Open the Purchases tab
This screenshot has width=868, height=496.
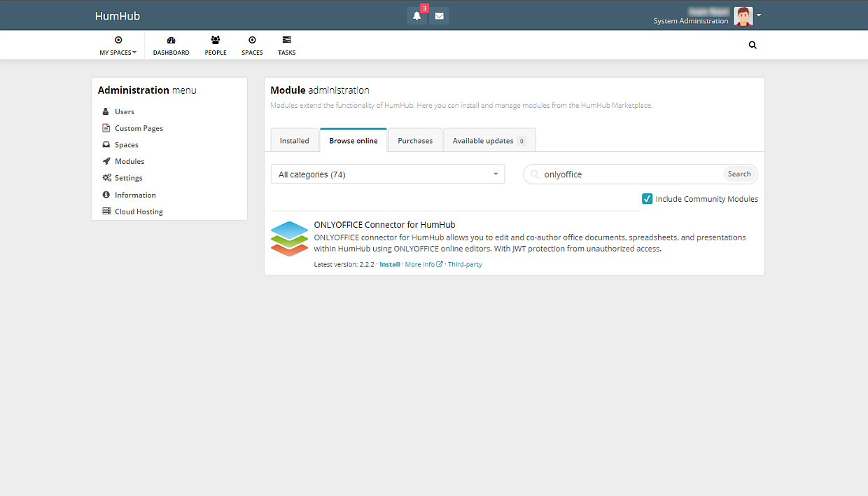[415, 141]
